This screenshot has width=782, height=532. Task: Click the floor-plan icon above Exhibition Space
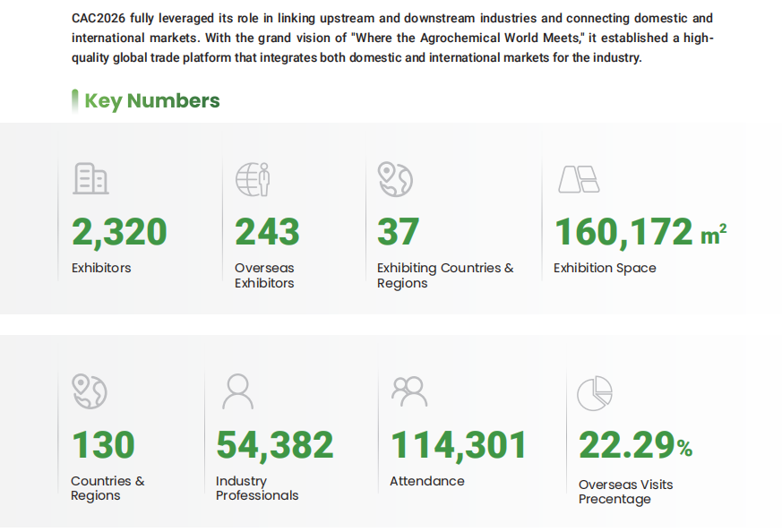pyautogui.click(x=579, y=179)
